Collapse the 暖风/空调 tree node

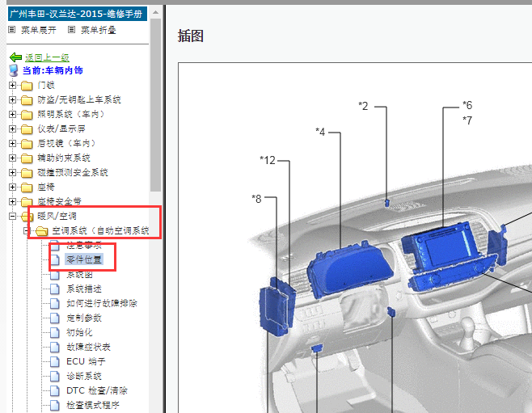click(x=12, y=217)
